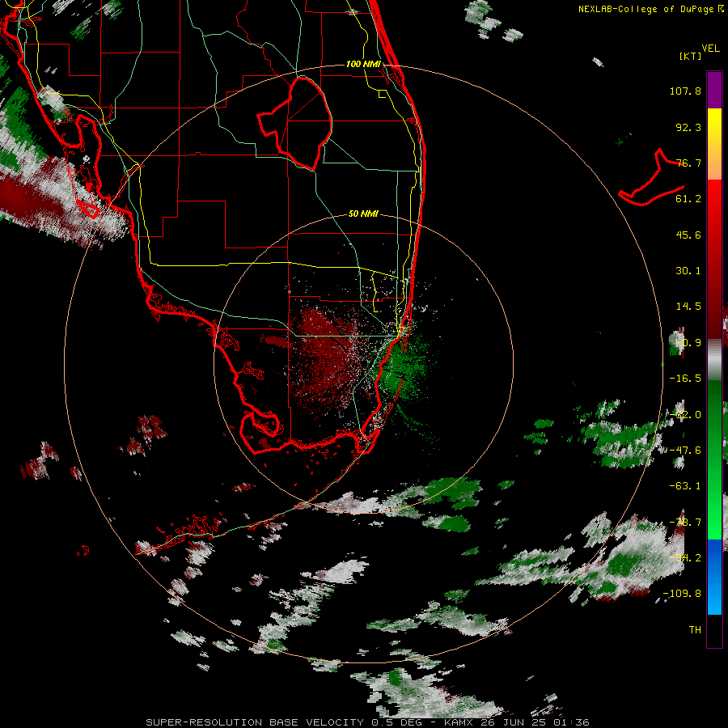Click the VEL legend title
The image size is (728, 728).
(x=710, y=49)
